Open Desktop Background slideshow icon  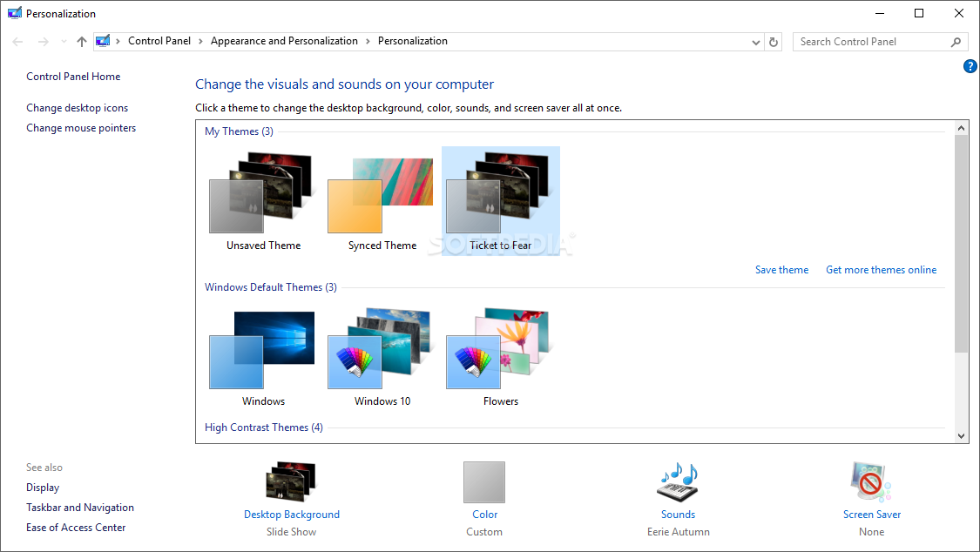(x=291, y=481)
